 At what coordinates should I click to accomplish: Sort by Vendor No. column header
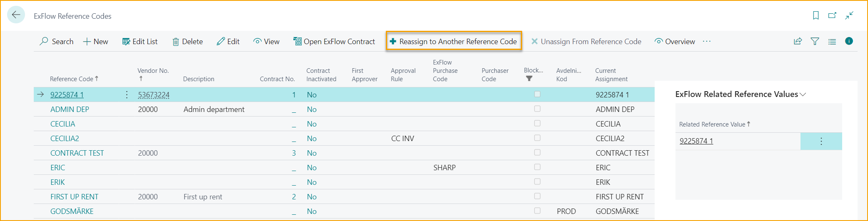pyautogui.click(x=153, y=74)
